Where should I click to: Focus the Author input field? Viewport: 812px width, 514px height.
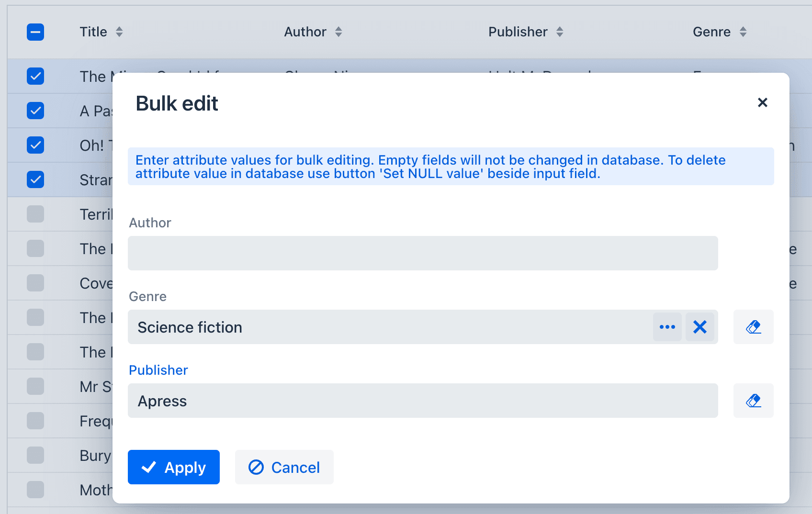point(422,253)
